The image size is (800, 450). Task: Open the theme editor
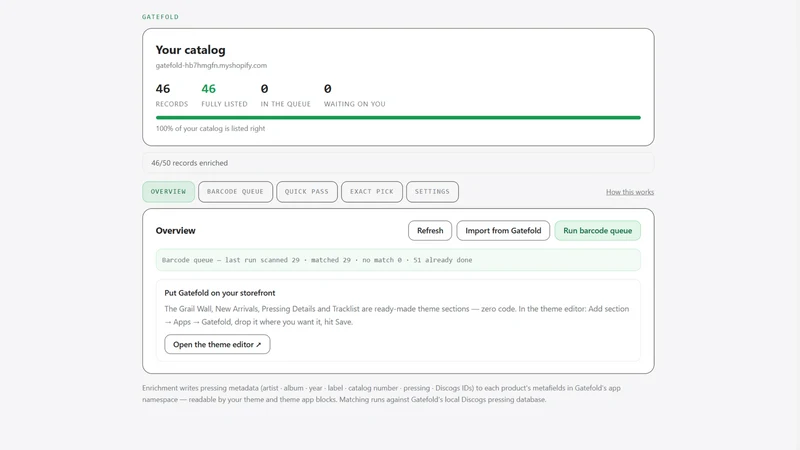pos(217,344)
